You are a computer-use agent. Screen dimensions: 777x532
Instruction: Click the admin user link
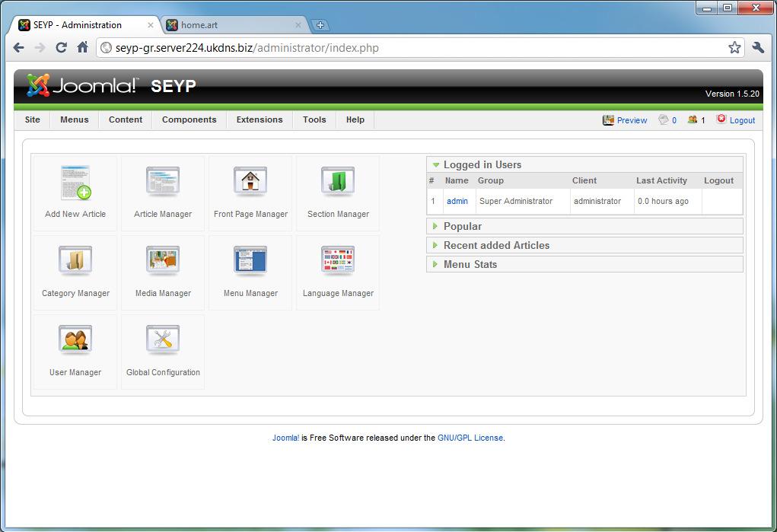tap(457, 201)
